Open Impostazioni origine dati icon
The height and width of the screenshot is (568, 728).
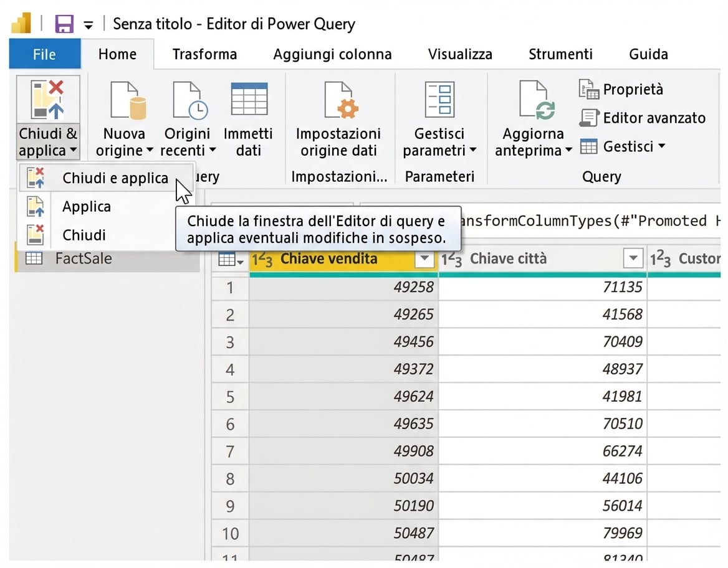coord(342,100)
